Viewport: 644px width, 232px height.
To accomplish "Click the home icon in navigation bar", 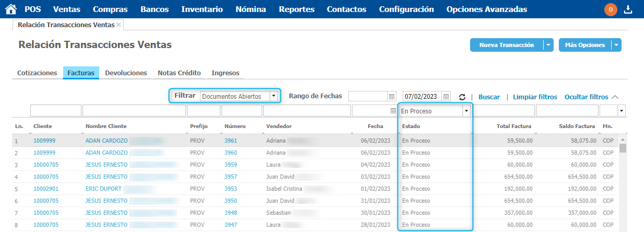I will (10, 9).
